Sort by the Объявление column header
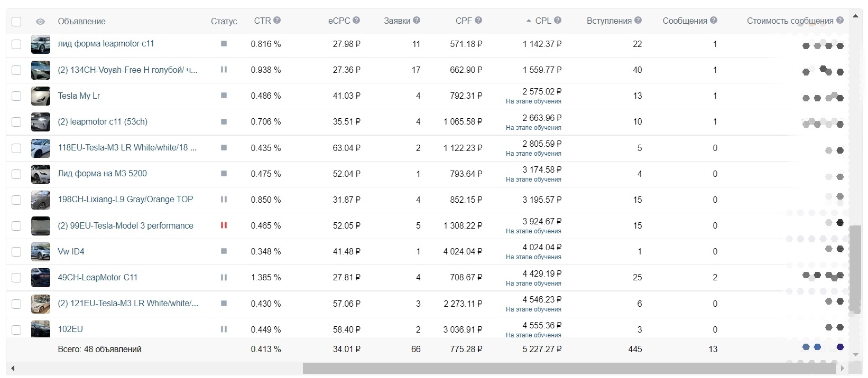This screenshot has height=378, width=868. 81,22
